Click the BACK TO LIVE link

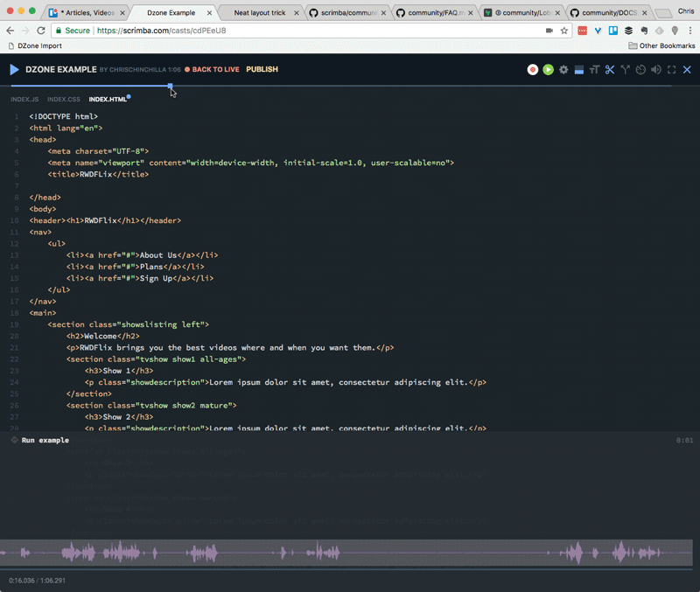pos(214,69)
